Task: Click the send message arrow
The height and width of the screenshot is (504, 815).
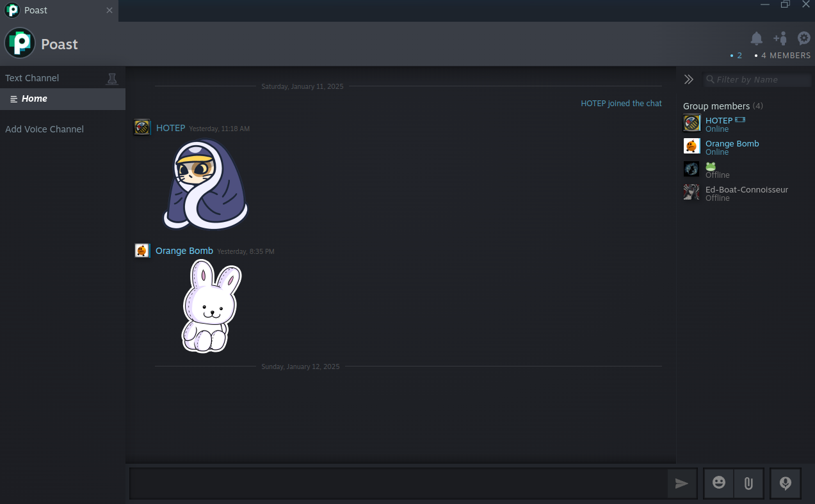Action: click(x=681, y=484)
